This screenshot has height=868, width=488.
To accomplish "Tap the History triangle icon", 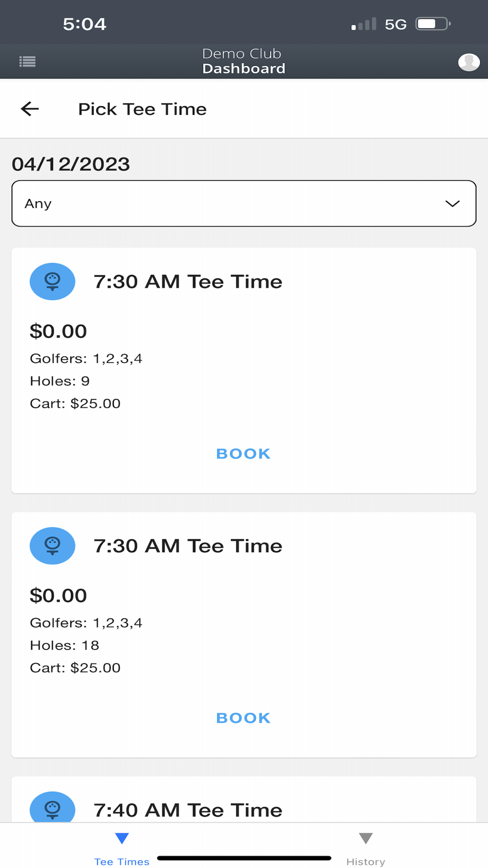I will coord(366,839).
